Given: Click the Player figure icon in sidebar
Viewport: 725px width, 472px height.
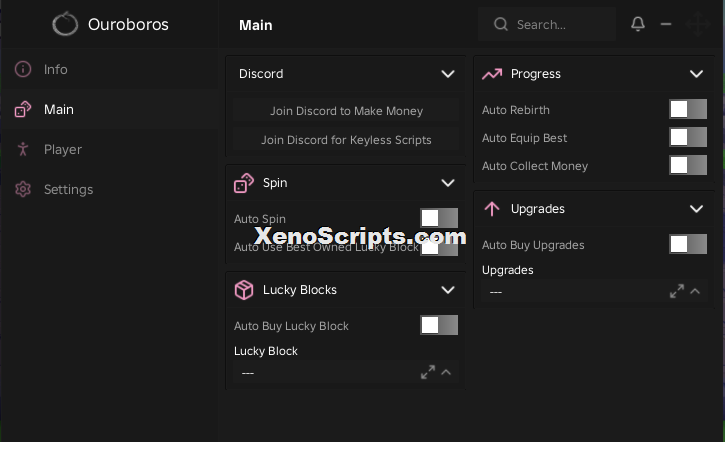Looking at the screenshot, I should pyautogui.click(x=23, y=149).
